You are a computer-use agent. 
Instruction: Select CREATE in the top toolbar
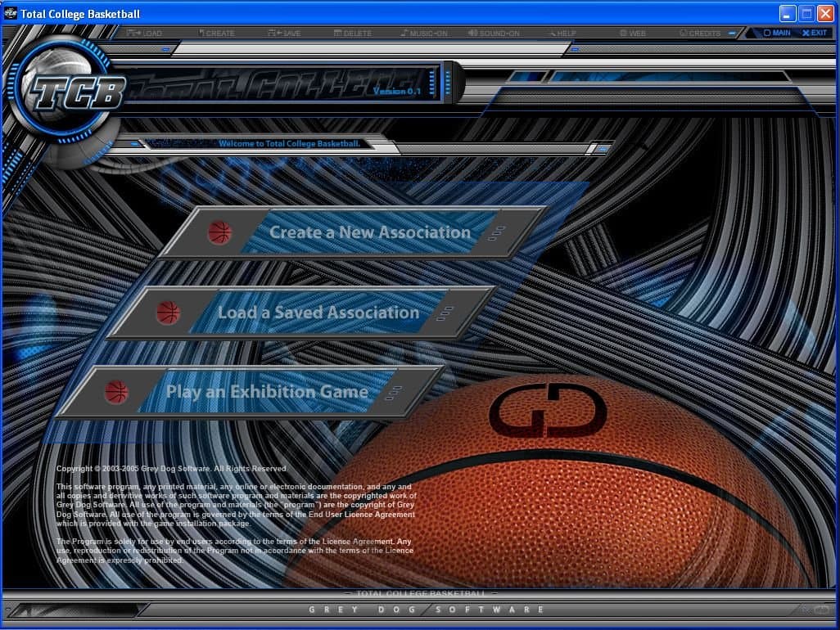[x=217, y=34]
